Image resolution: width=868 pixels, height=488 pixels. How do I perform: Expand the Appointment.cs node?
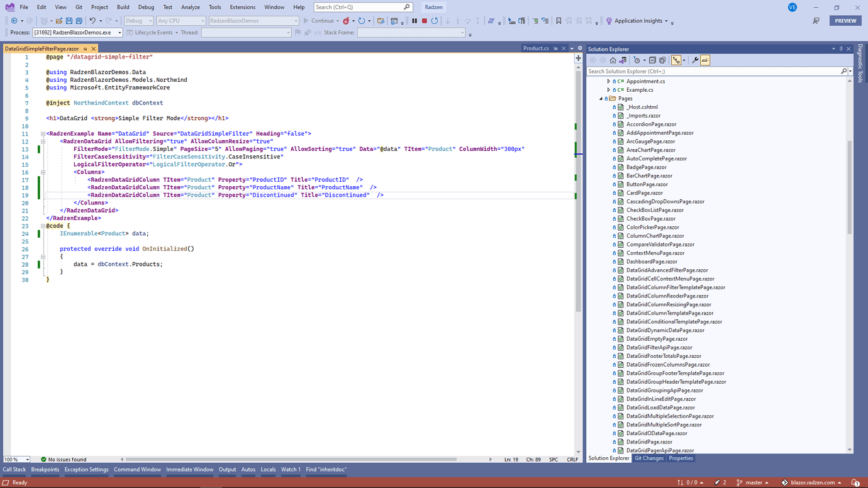608,81
